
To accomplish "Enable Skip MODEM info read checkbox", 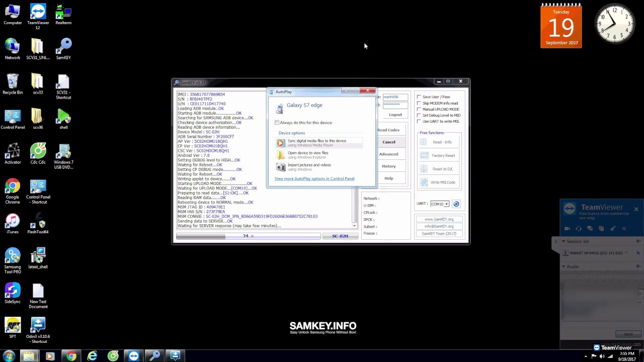I will click(419, 103).
